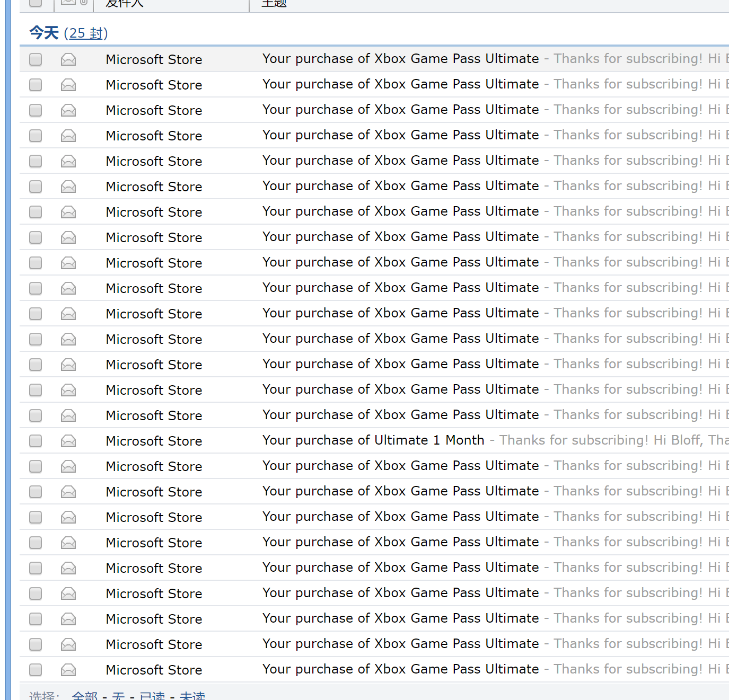Click the envelope icon directly above the Ultimate 1 Month row
Screen dimensions: 729x700
pyautogui.click(x=68, y=415)
